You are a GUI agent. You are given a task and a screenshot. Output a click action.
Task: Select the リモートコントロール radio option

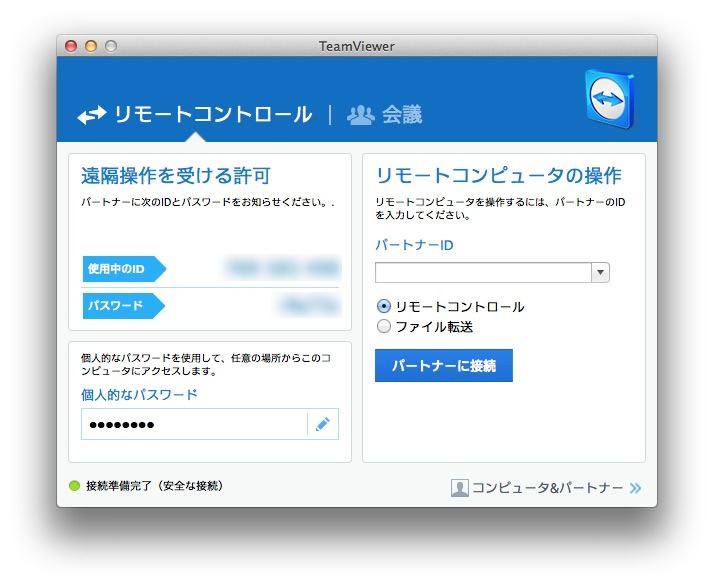(383, 306)
